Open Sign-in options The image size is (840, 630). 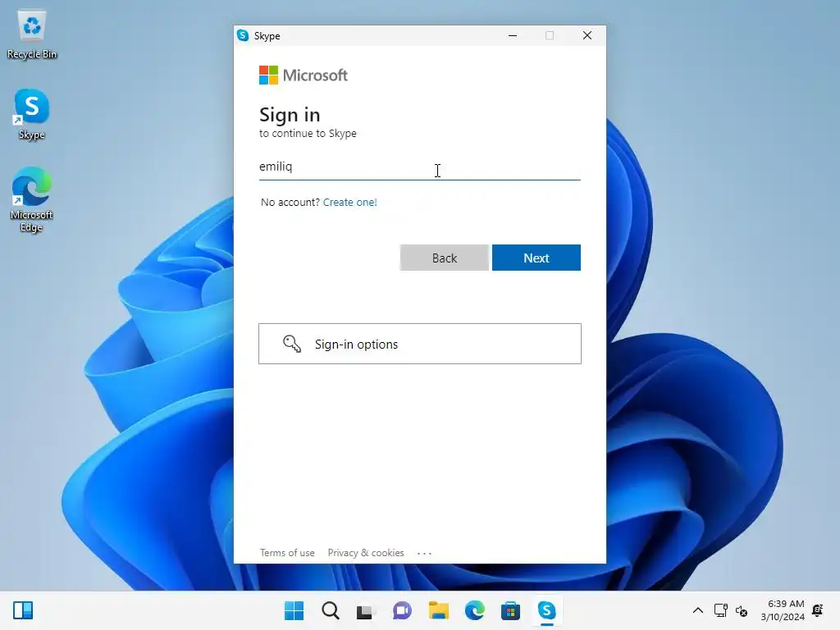click(419, 344)
